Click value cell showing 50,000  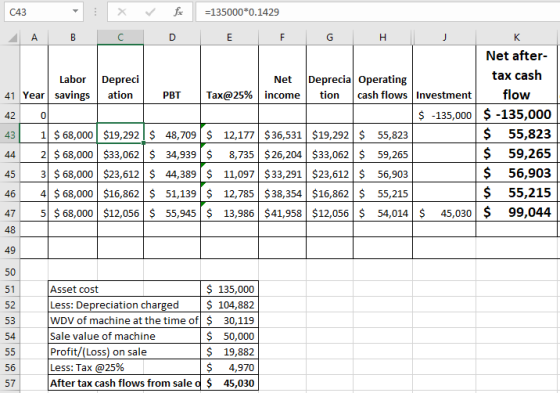coord(229,336)
